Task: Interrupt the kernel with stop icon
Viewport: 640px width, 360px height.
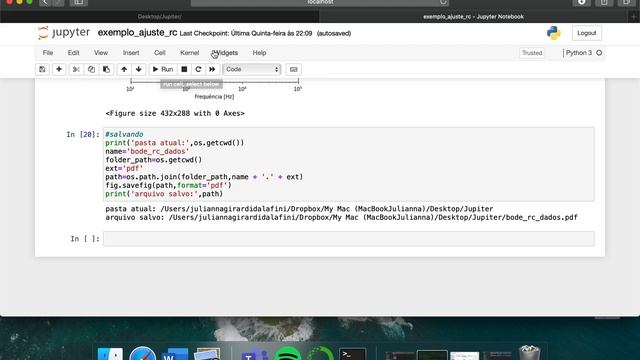Action: point(184,69)
